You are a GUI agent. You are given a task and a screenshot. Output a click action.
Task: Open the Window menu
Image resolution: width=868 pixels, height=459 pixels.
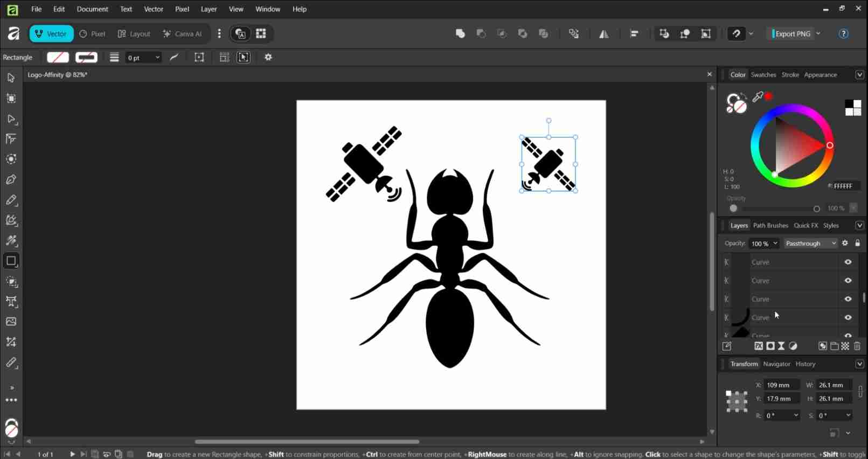tap(267, 9)
